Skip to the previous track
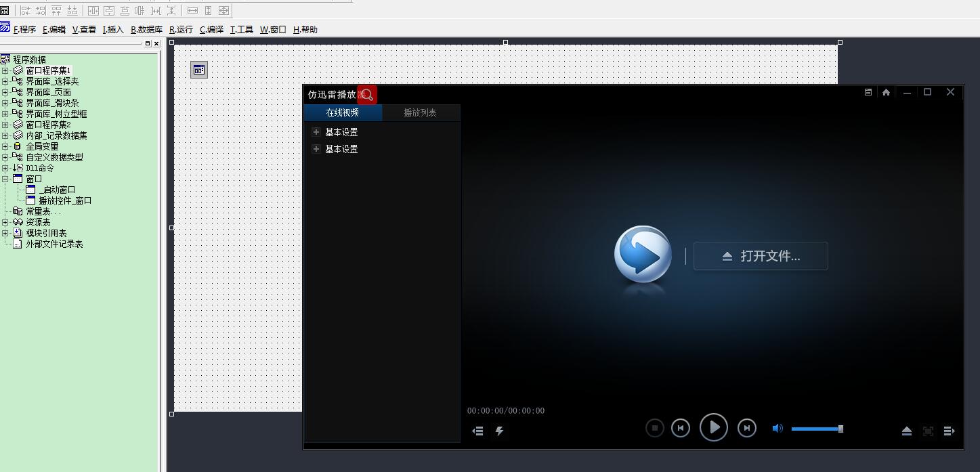 [680, 428]
